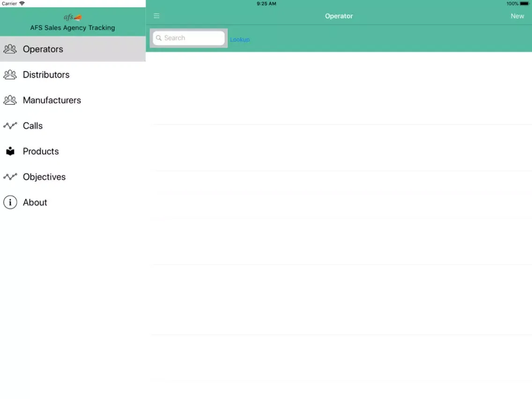The width and height of the screenshot is (532, 399).
Task: Go to the Objectives section
Action: (73, 177)
